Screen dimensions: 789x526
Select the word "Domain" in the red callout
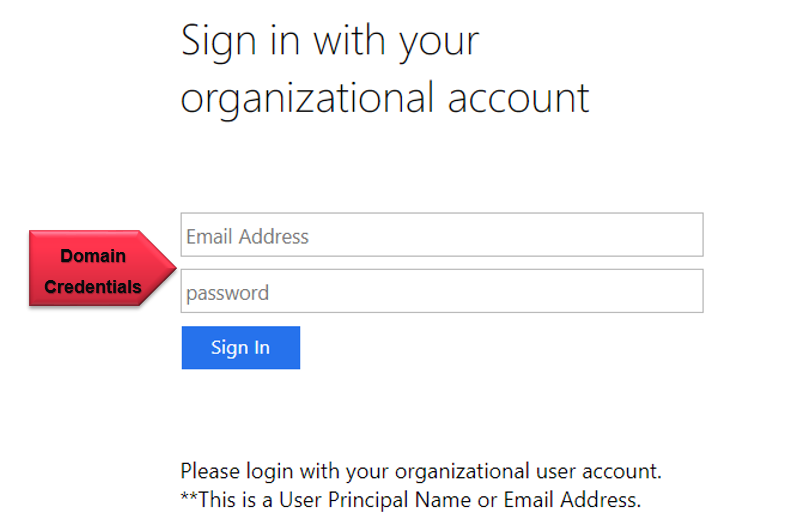tap(93, 256)
